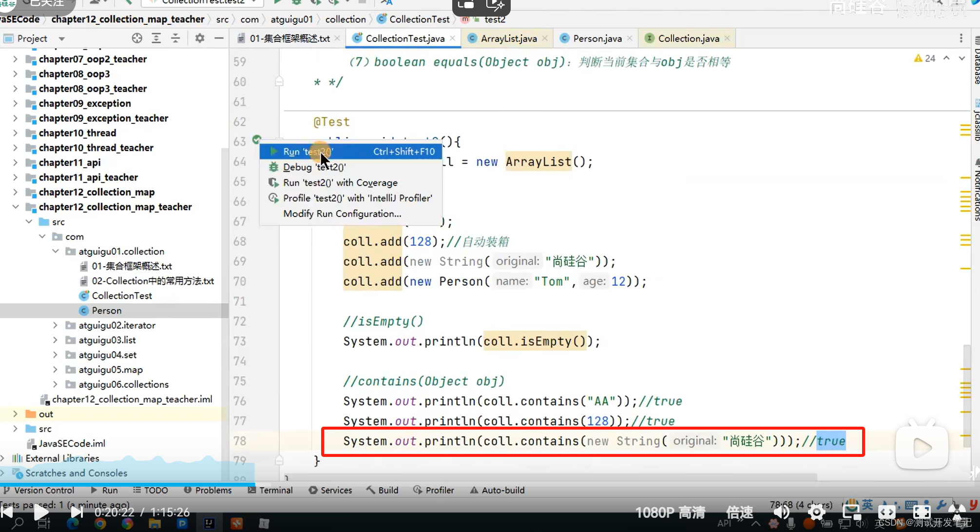Switch to the Person.java tab
The height and width of the screenshot is (532, 980).
pos(597,38)
